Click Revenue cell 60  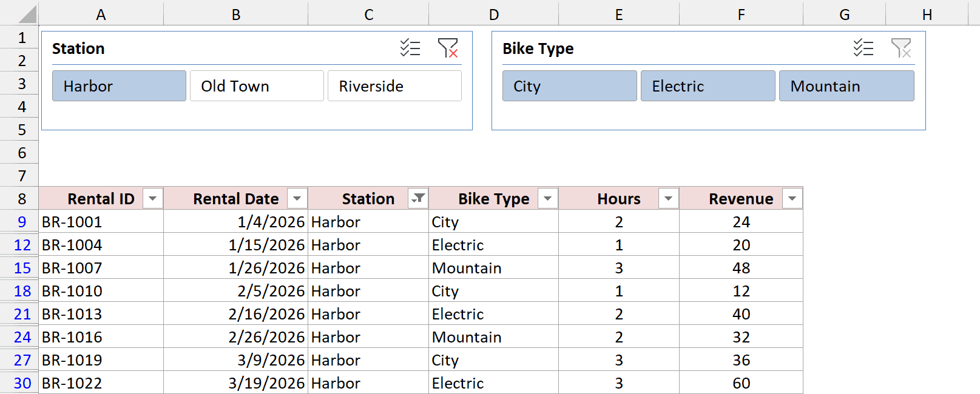[x=742, y=382]
